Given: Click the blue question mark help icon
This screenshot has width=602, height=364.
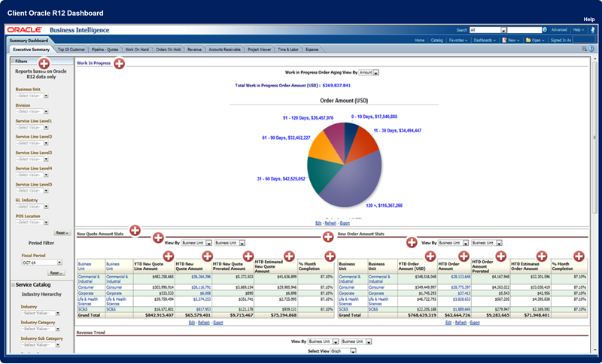Looking at the screenshot, I should coord(591,49).
